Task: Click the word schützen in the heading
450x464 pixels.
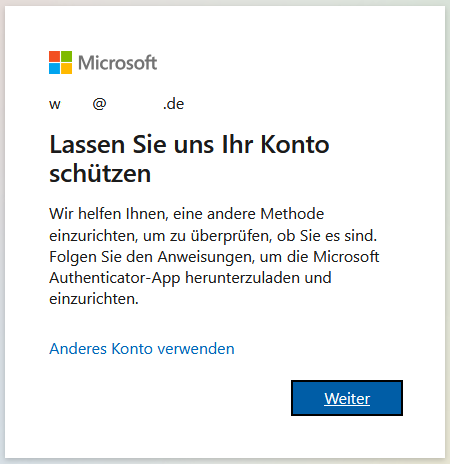Action: (100, 174)
